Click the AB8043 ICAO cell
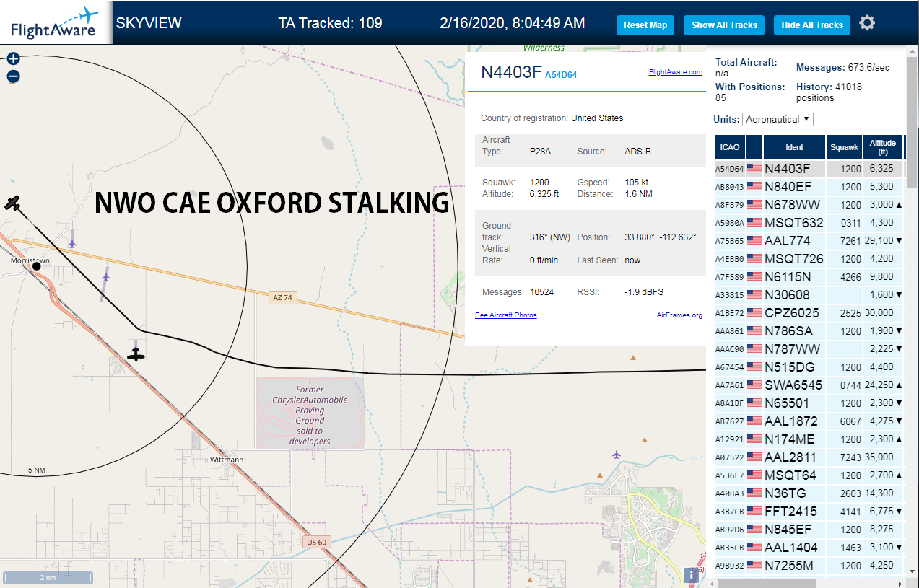 tap(730, 187)
